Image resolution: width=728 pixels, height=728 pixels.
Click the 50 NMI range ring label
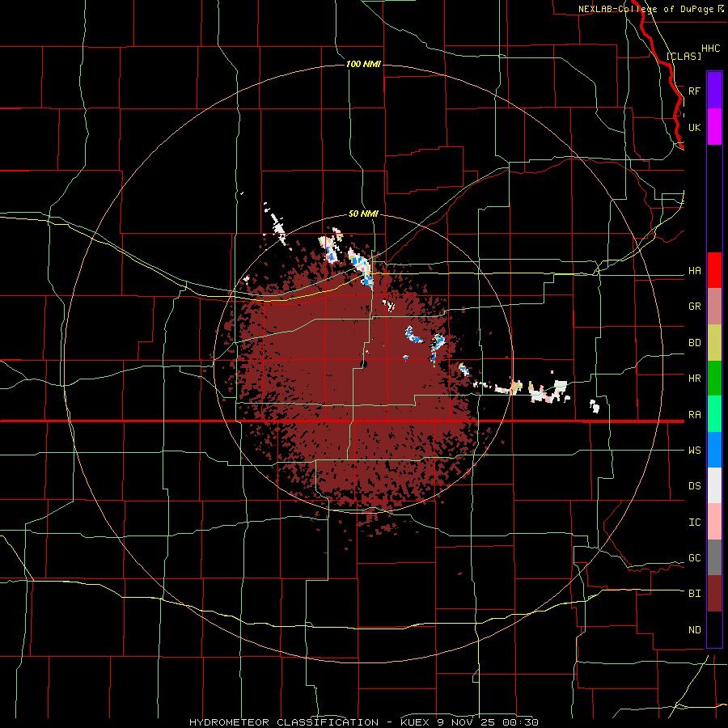point(363,214)
